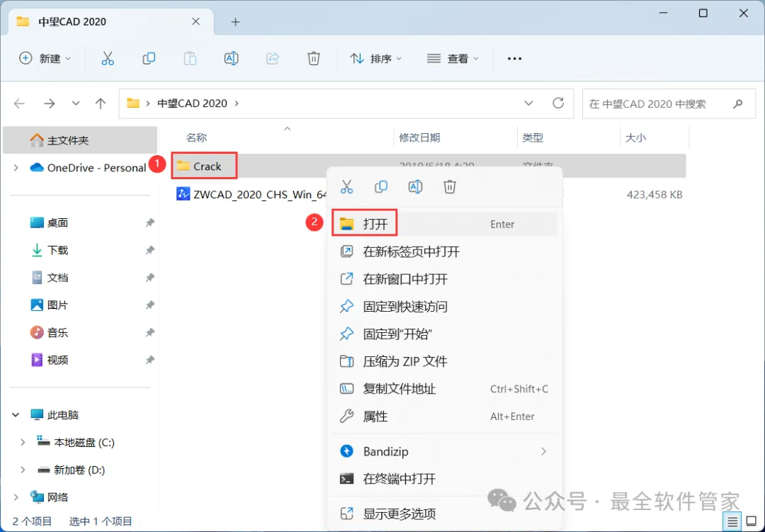The height and width of the screenshot is (532, 765).
Task: Click the Cut scissors icon in context menu
Action: 347,186
